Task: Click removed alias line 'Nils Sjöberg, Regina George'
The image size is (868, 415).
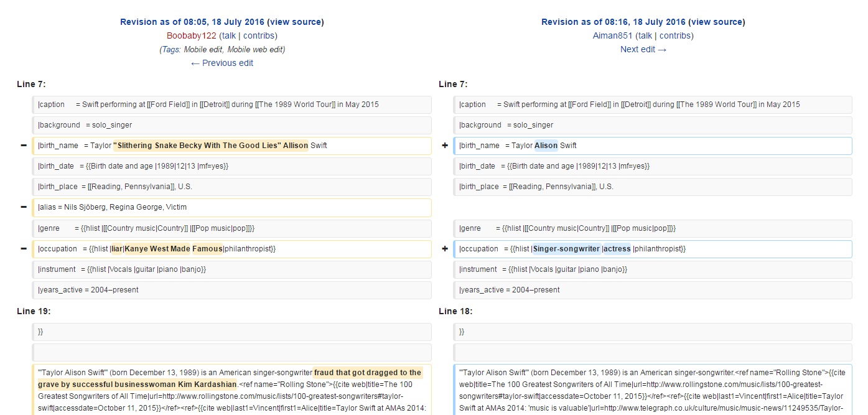Action: (231, 207)
